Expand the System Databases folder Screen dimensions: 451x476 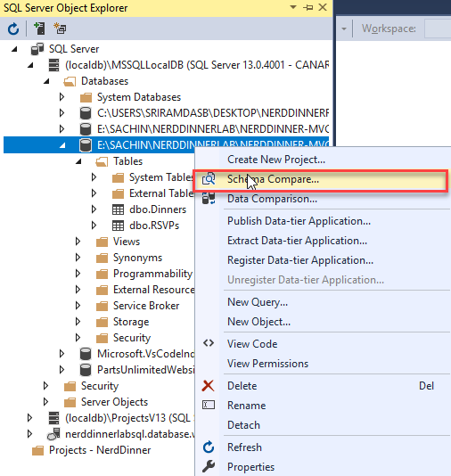pyautogui.click(x=61, y=97)
